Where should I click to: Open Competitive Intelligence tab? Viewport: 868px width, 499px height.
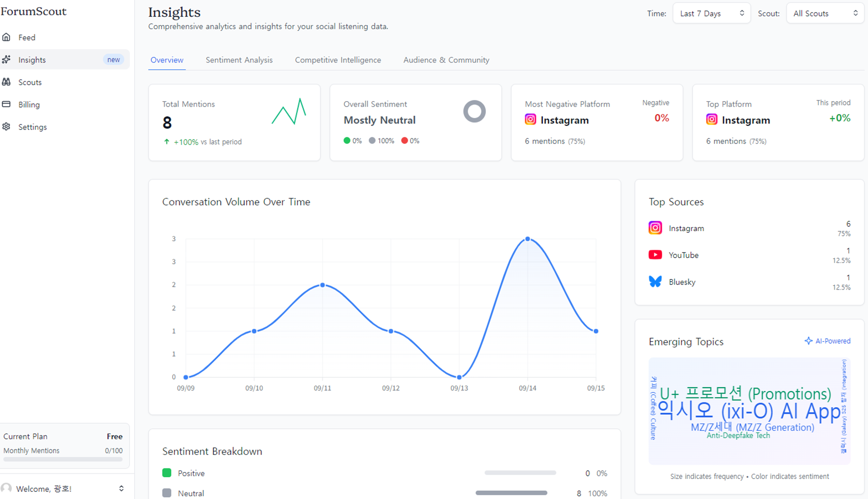338,60
